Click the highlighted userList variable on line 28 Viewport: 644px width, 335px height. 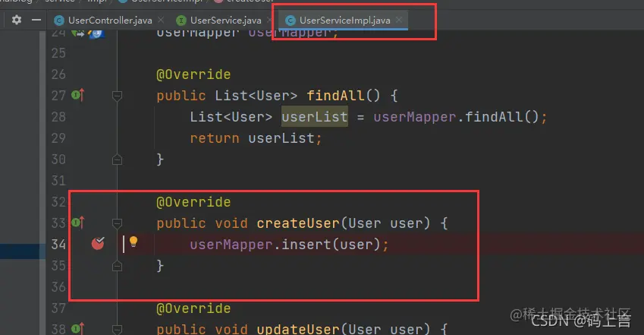click(315, 117)
